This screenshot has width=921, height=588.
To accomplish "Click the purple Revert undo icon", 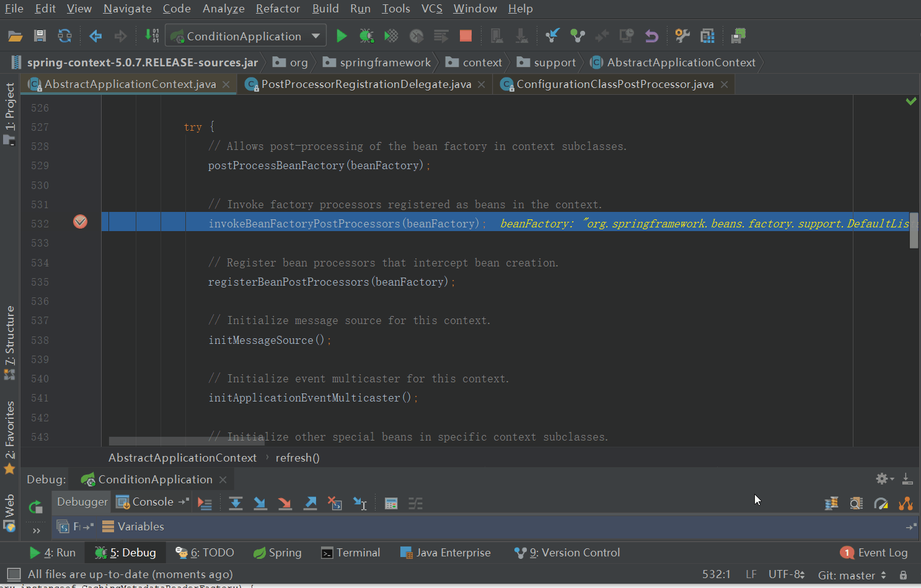I will pos(651,36).
